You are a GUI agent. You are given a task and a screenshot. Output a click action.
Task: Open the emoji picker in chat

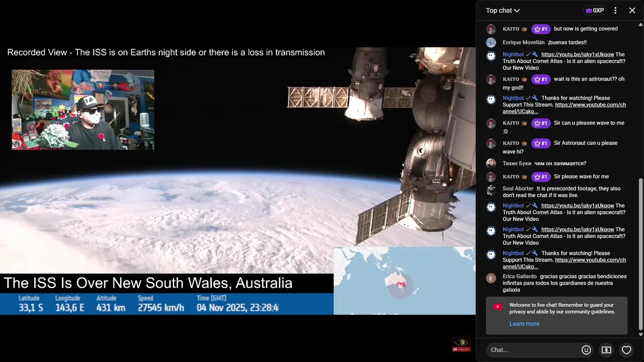tap(586, 350)
